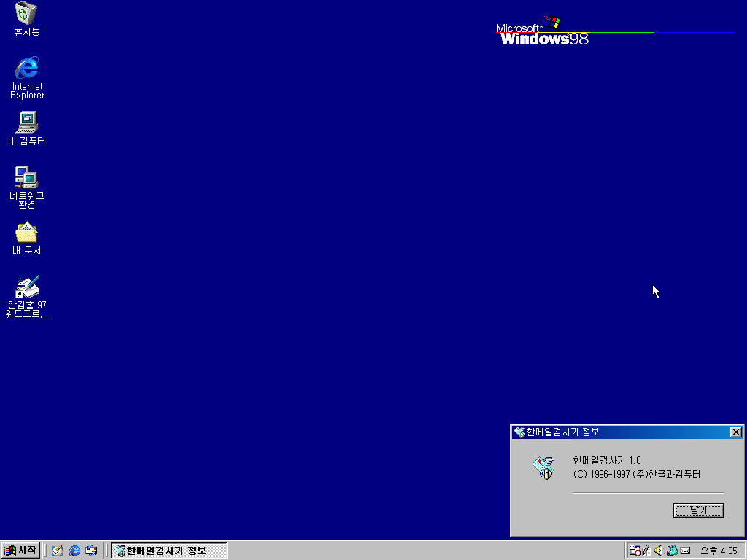The image size is (747, 560).
Task: Select the 한컴홈 97 워드프로 shortcut icon
Action: tap(27, 297)
